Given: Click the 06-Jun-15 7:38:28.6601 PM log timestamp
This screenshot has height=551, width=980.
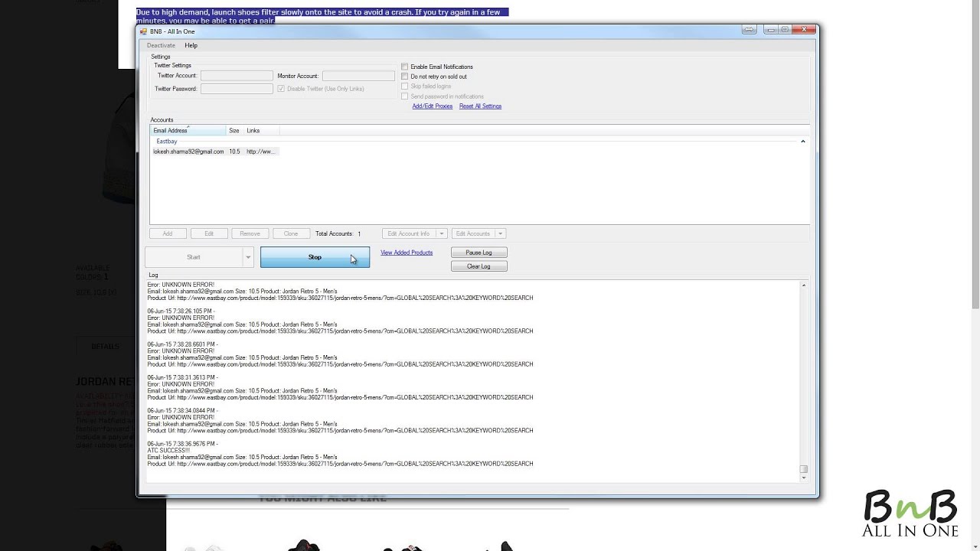Looking at the screenshot, I should pyautogui.click(x=182, y=344).
